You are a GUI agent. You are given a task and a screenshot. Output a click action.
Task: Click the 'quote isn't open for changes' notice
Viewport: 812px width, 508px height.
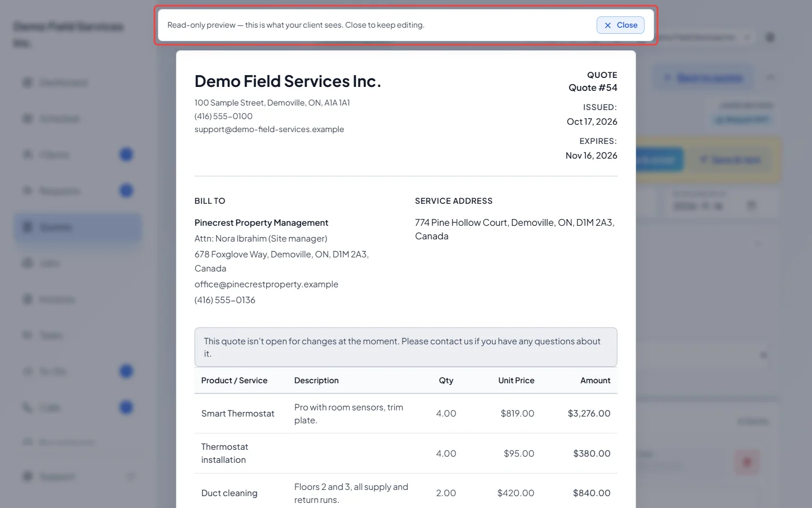406,347
